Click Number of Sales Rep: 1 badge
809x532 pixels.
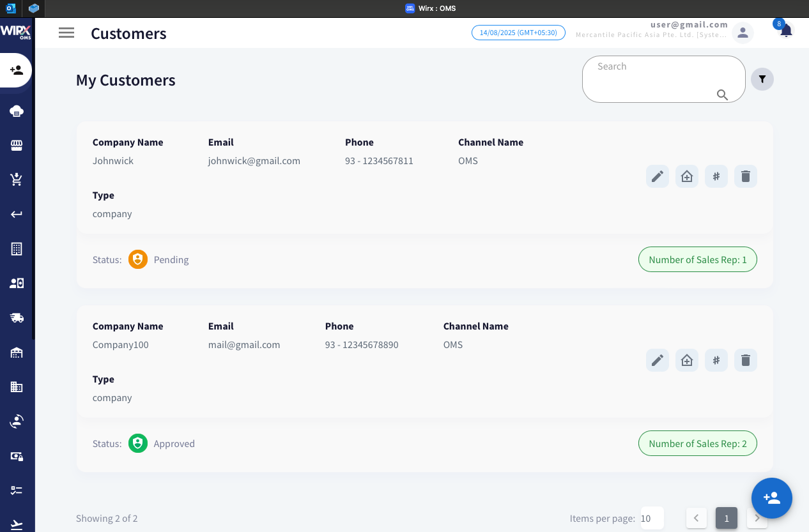(x=697, y=260)
